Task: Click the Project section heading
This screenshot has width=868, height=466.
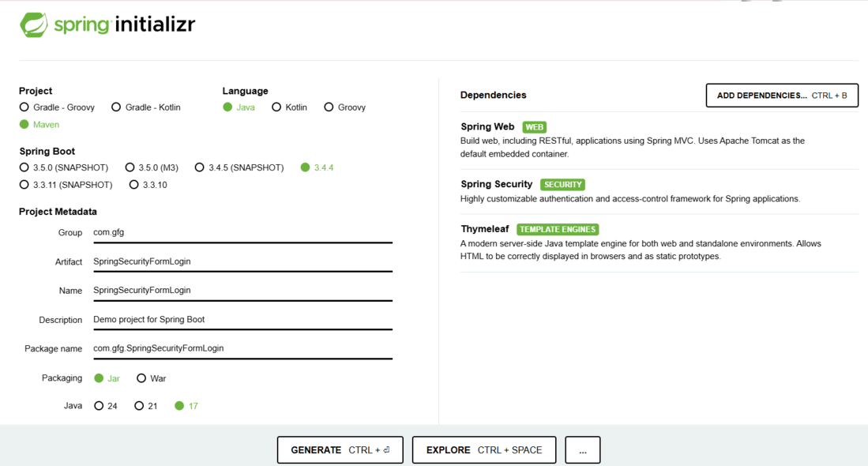Action: [36, 91]
